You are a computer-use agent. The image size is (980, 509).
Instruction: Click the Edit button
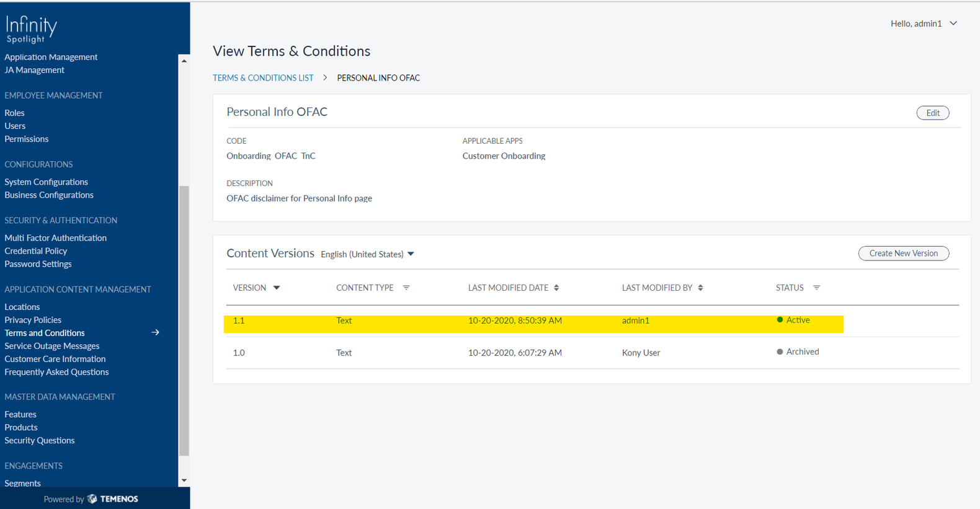[x=932, y=113]
